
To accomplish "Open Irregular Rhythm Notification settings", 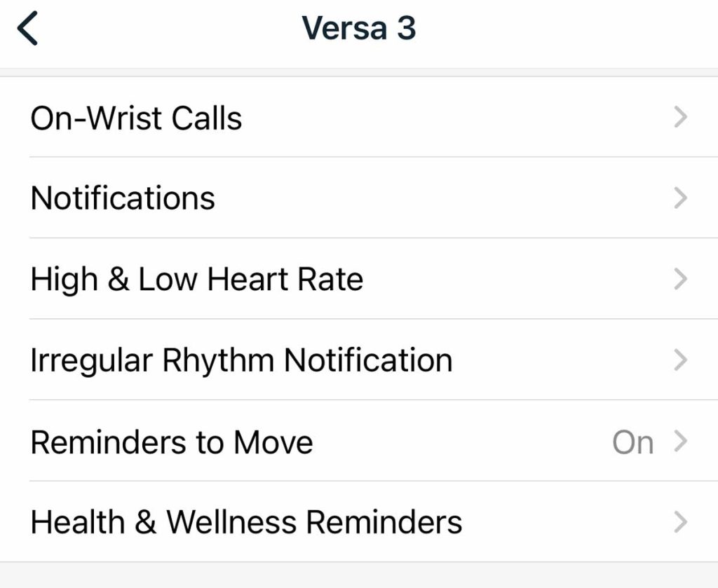I will 241,360.
